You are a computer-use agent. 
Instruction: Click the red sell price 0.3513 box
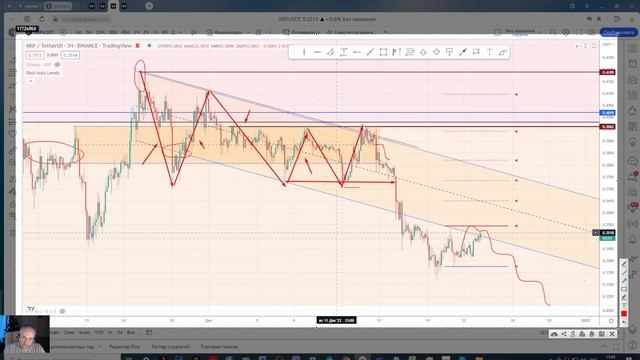pyautogui.click(x=35, y=55)
